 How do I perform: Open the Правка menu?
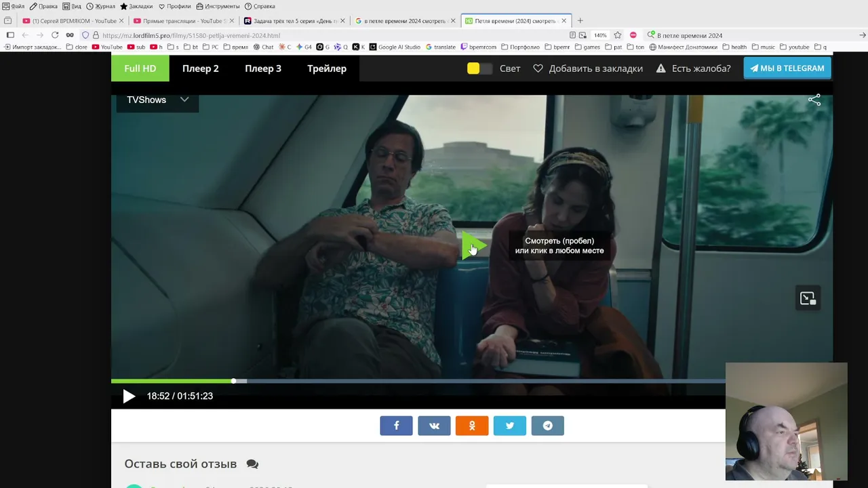[43, 6]
